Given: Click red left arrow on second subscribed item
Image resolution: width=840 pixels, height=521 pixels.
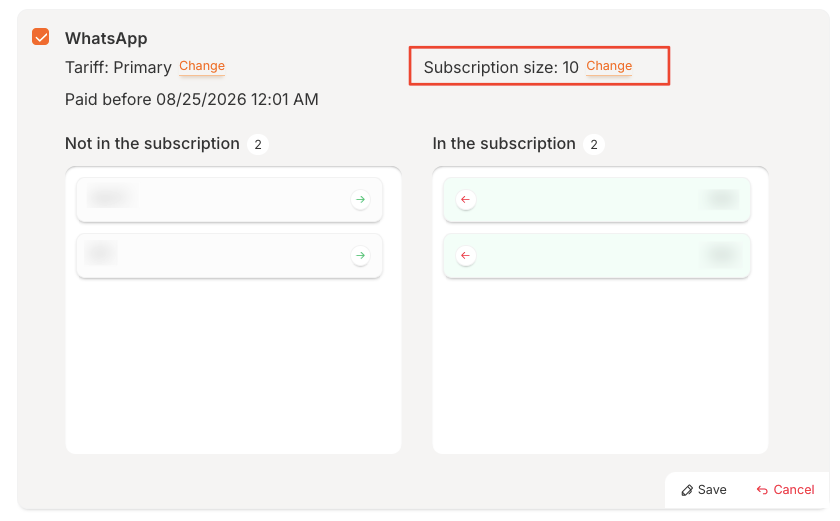Looking at the screenshot, I should 465,256.
